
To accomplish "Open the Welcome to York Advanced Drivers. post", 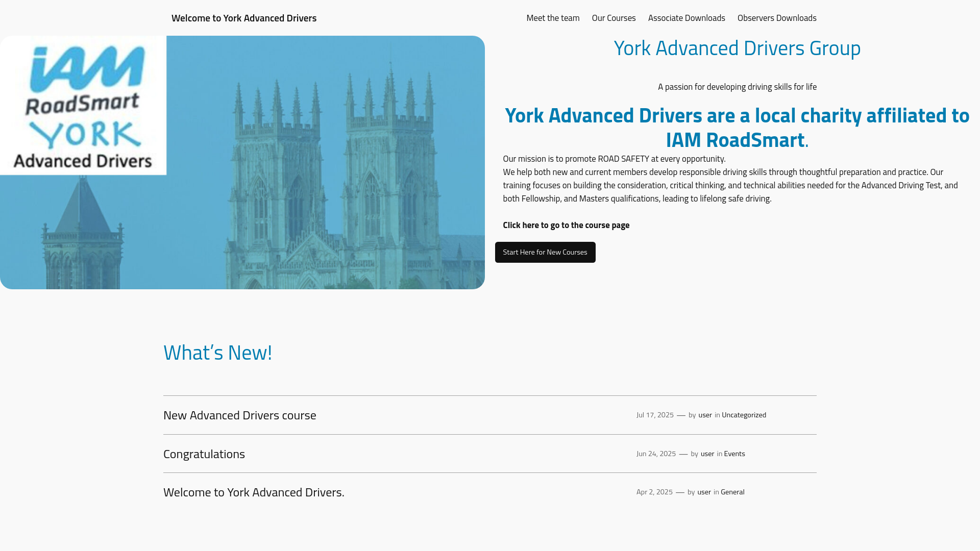I will 254,492.
